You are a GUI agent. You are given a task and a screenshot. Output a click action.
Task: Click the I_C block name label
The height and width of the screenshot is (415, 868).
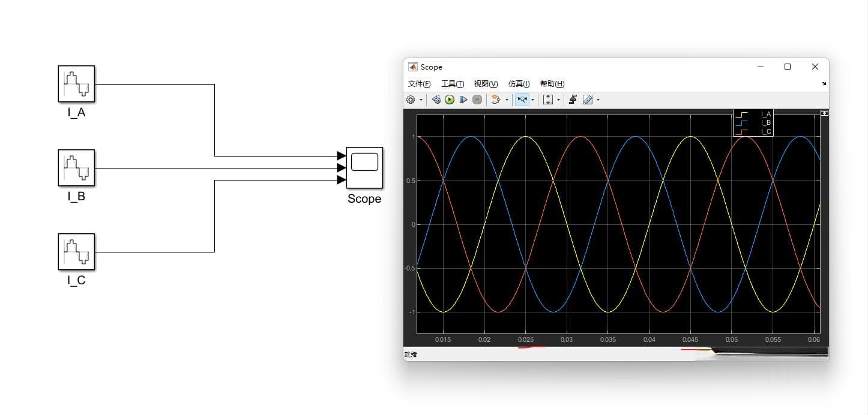coord(76,280)
